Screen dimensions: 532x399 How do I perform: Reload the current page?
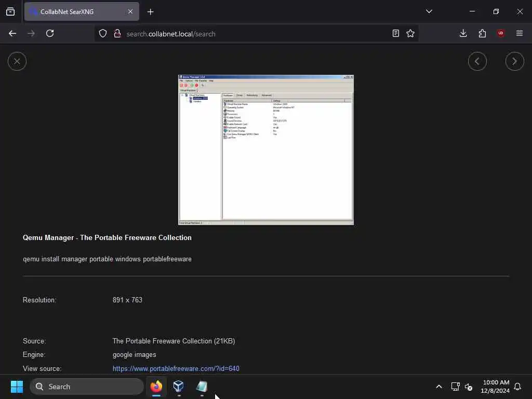tap(50, 33)
